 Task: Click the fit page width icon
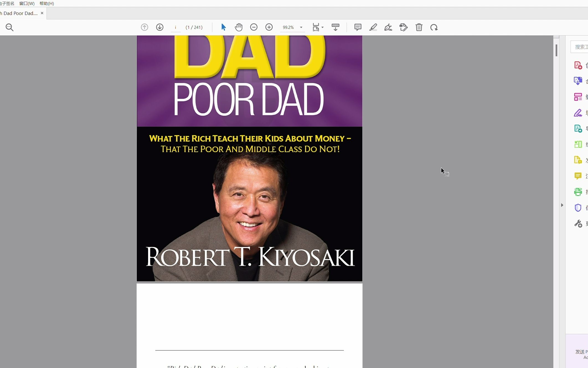[316, 27]
